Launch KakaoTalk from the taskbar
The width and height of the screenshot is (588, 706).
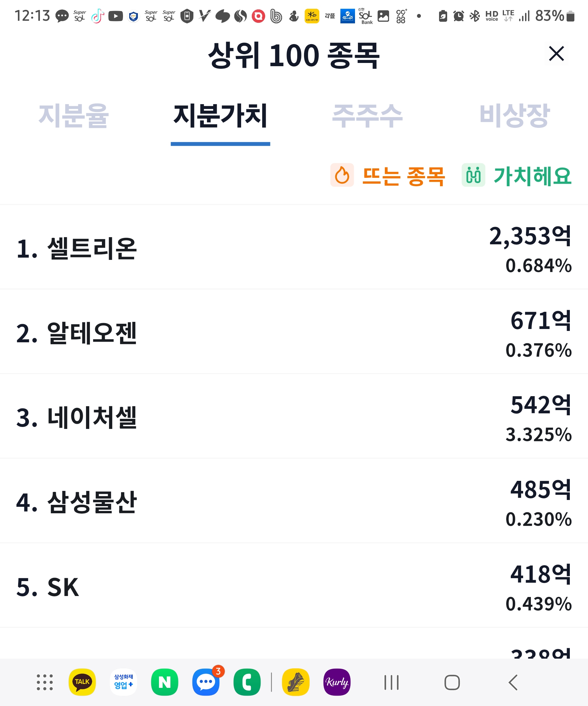pos(82,682)
